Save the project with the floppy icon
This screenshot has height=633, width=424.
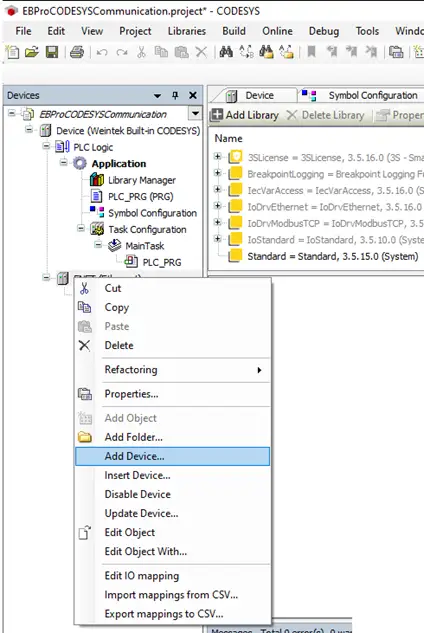tap(52, 52)
